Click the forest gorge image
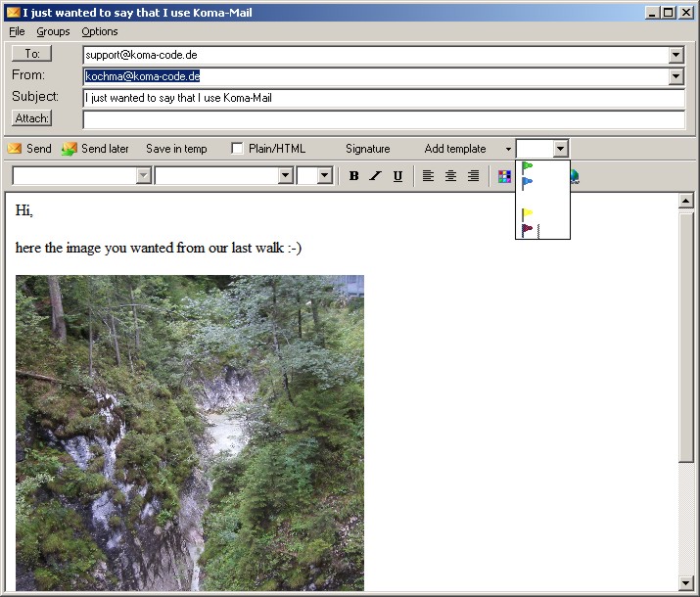This screenshot has width=700, height=597. point(190,433)
